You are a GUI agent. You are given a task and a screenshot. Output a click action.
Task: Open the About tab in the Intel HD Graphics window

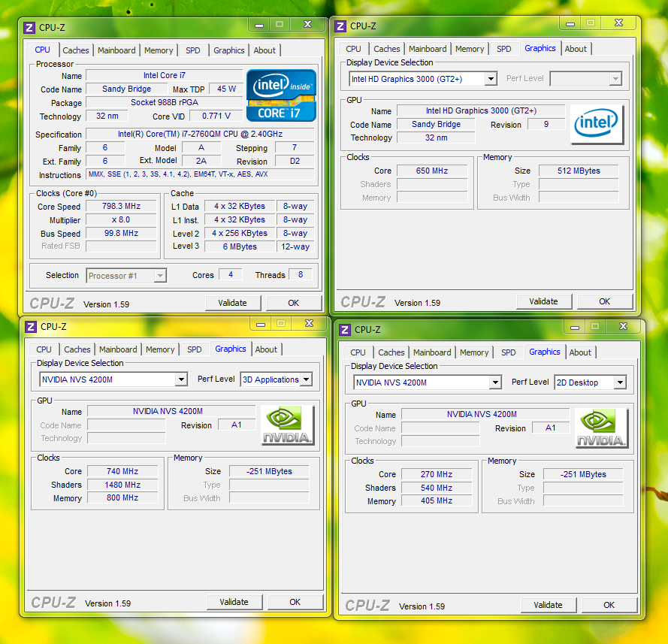point(576,49)
